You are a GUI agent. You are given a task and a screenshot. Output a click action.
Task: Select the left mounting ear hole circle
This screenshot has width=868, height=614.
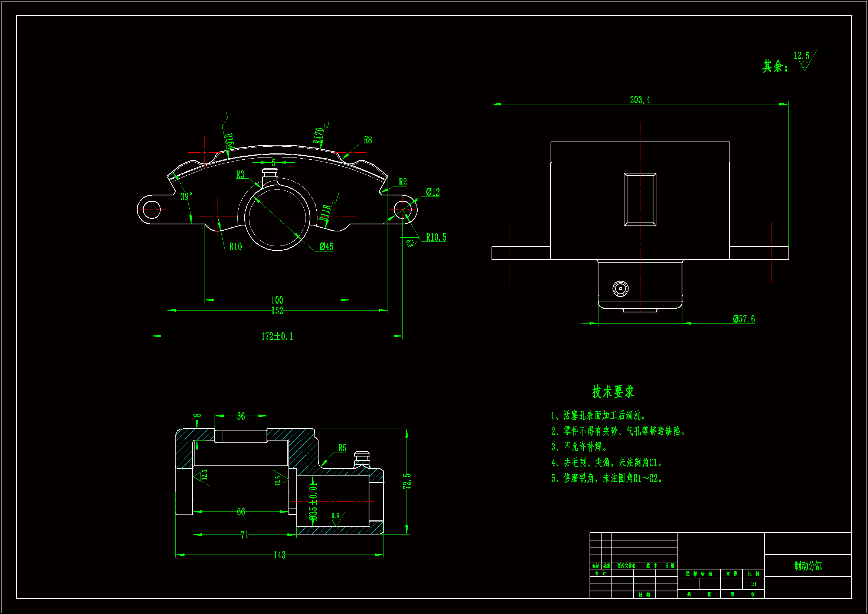[152, 209]
